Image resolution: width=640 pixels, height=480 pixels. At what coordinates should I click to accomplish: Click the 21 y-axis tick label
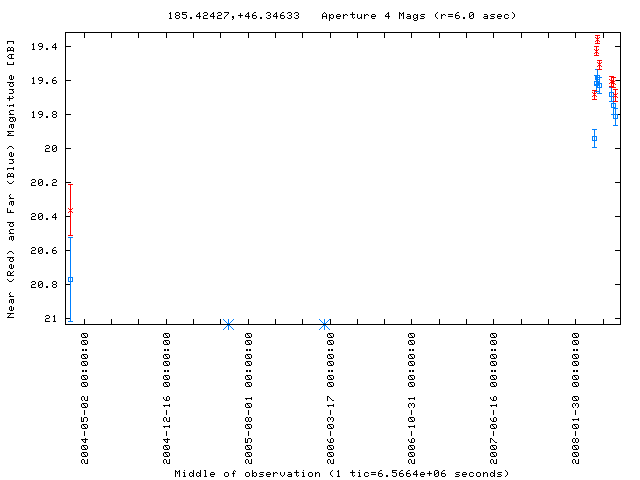coord(51,318)
